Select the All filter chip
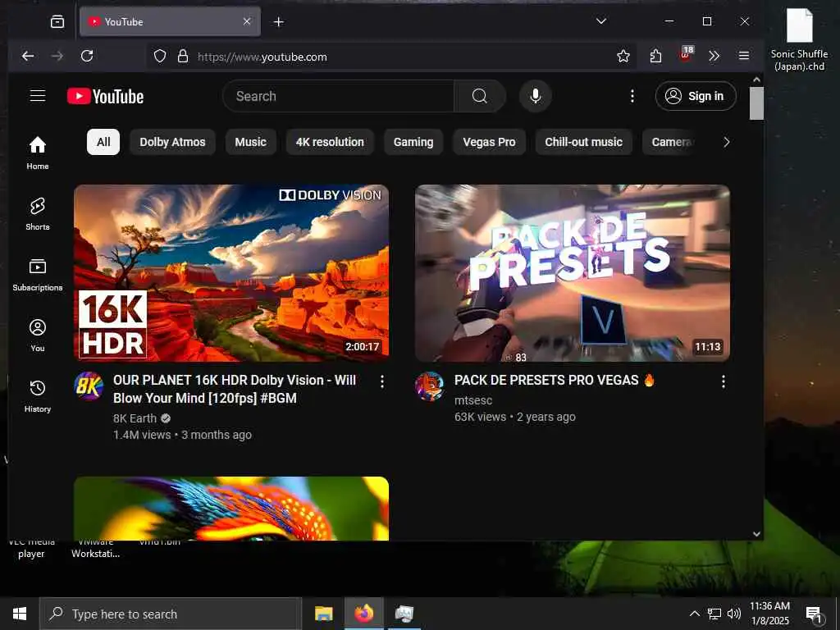The width and height of the screenshot is (840, 630). pos(103,142)
